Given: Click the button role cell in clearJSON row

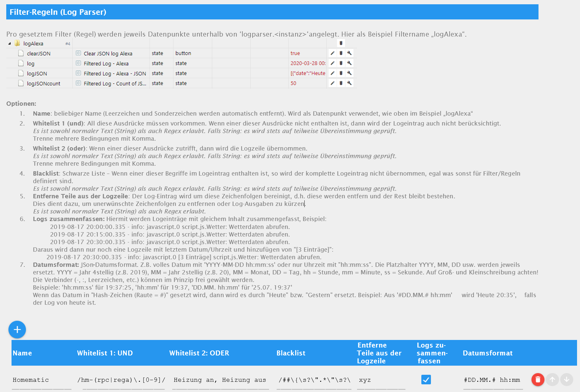Looking at the screenshot, I should click(x=183, y=53).
